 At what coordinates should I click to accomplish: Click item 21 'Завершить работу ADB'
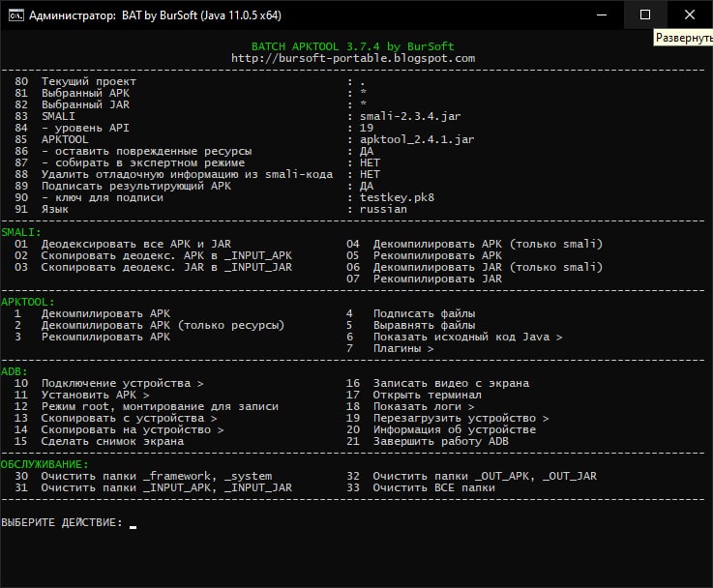[427, 442]
